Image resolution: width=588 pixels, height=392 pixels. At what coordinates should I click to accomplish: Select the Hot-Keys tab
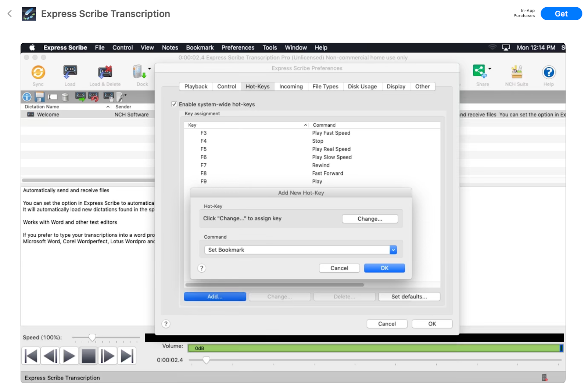coord(258,87)
